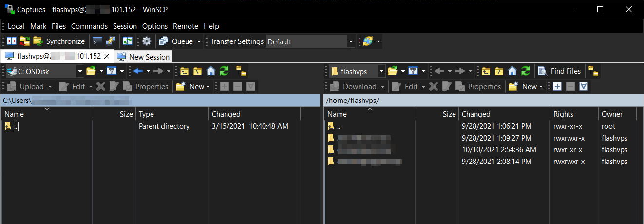Go to local root directory icon

tap(197, 71)
